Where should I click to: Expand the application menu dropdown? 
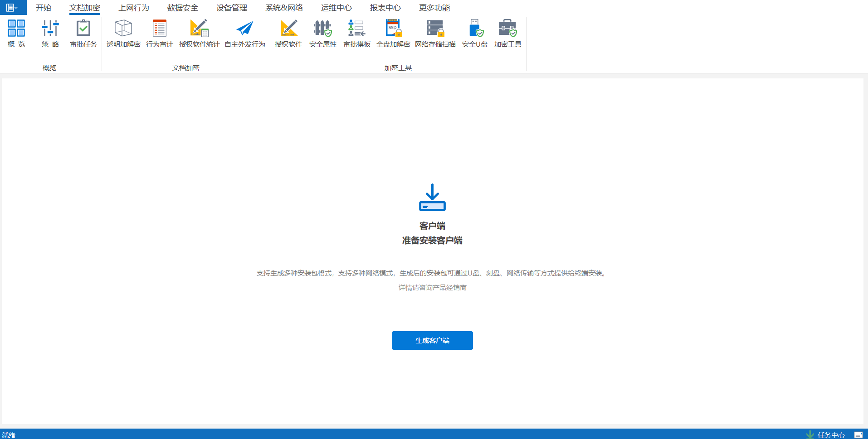[x=13, y=8]
